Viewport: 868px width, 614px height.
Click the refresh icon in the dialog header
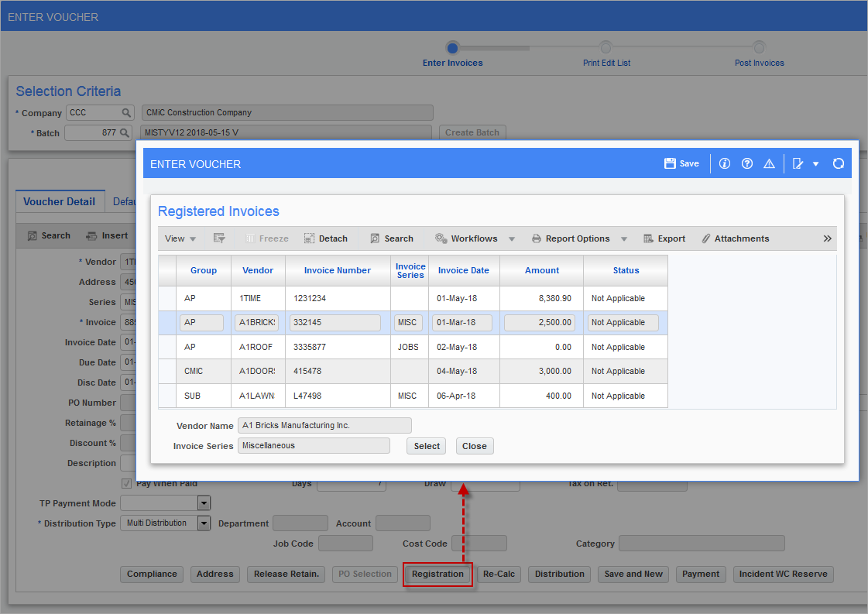pyautogui.click(x=839, y=163)
